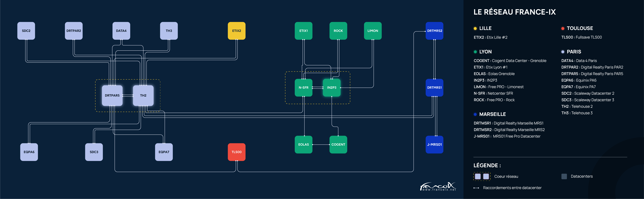
Task: Click 'TLS00 : Fullsave TLS00' entry
Action: pos(581,37)
